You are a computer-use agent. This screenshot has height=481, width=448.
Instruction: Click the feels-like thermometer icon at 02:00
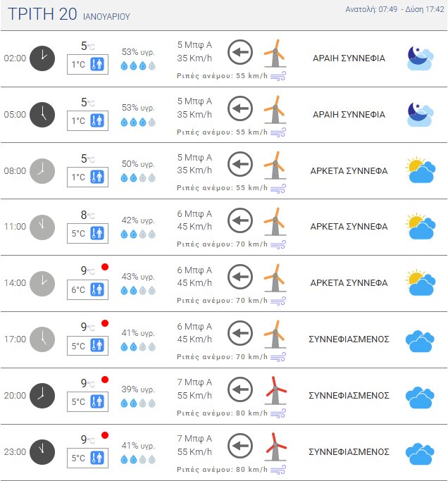pyautogui.click(x=97, y=65)
